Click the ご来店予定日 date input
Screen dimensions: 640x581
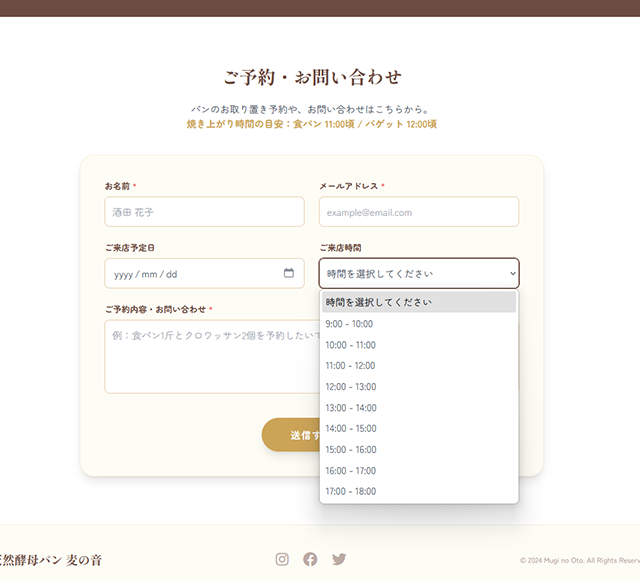click(190, 273)
